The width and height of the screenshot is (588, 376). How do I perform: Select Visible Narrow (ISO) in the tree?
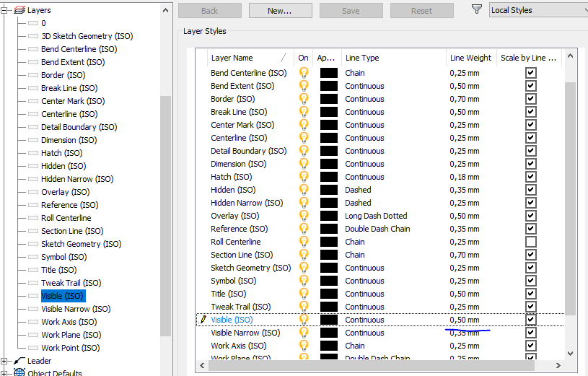tap(76, 309)
